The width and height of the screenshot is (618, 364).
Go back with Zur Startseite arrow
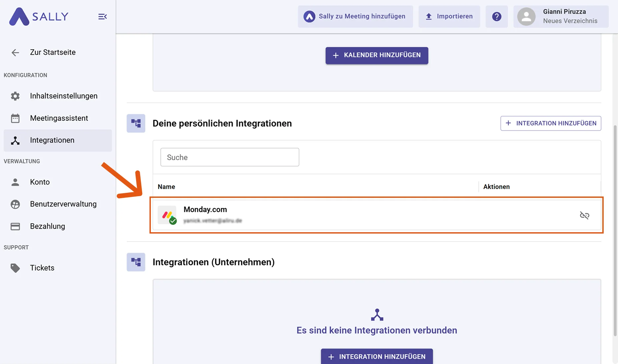(x=15, y=52)
